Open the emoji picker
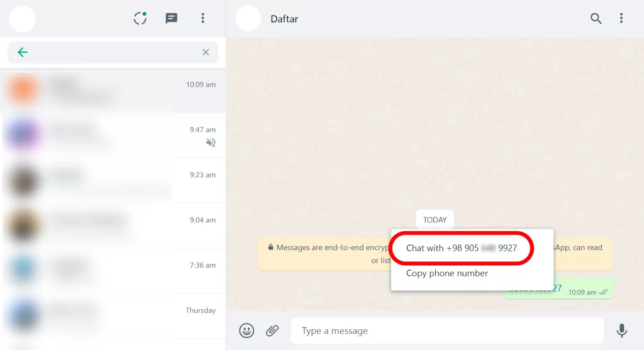The image size is (644, 350). pyautogui.click(x=247, y=331)
